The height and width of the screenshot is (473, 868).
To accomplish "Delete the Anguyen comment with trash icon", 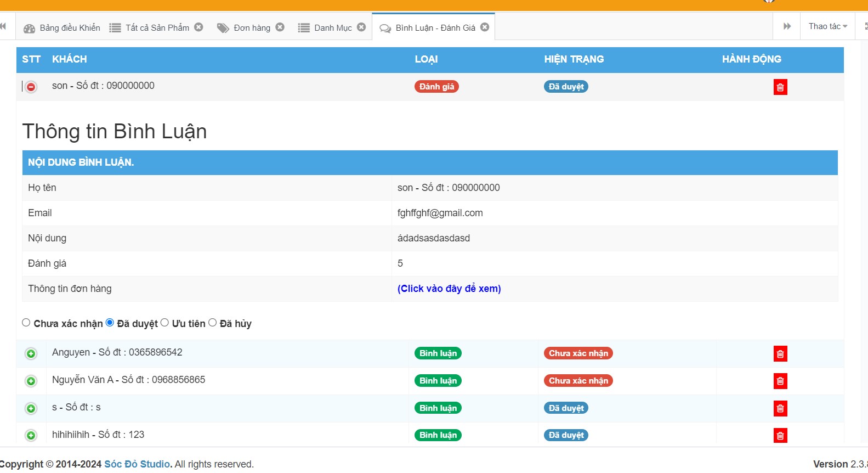I will (x=780, y=354).
